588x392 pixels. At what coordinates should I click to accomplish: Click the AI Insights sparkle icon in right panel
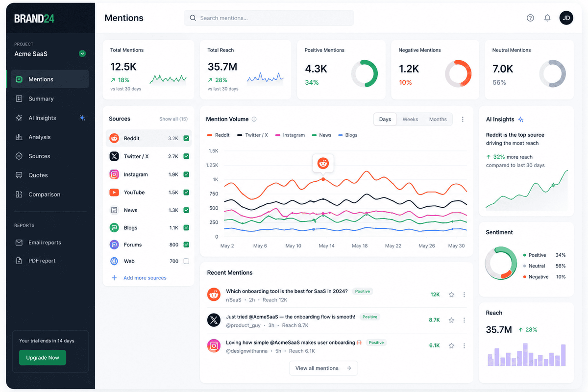point(521,120)
